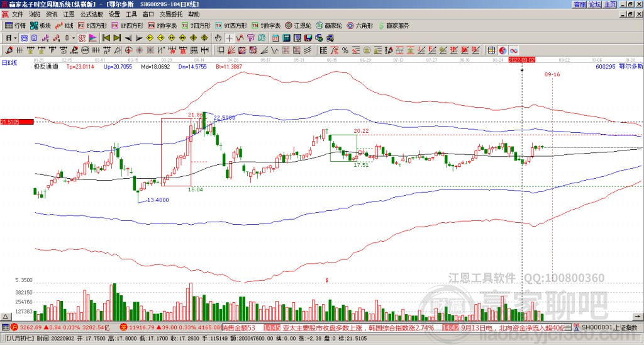Switch to K线 chart view
The height and width of the screenshot is (345, 644).
(64, 25)
